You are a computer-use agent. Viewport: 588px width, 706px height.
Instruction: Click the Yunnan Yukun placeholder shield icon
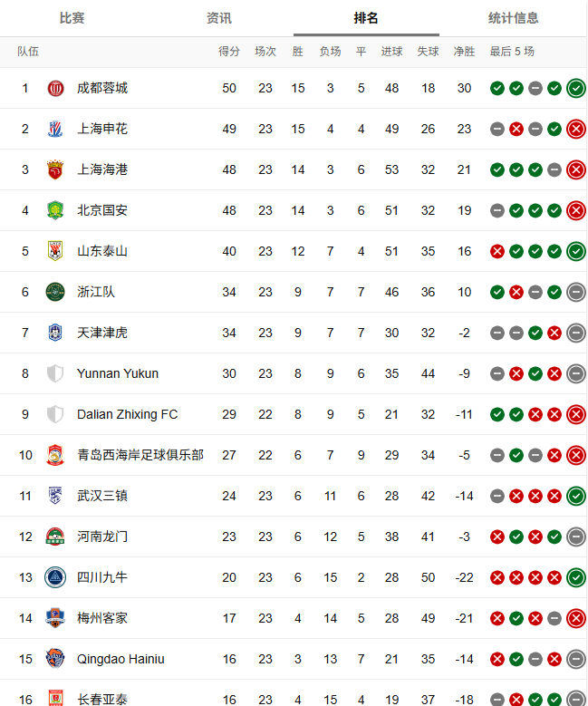[x=55, y=373]
